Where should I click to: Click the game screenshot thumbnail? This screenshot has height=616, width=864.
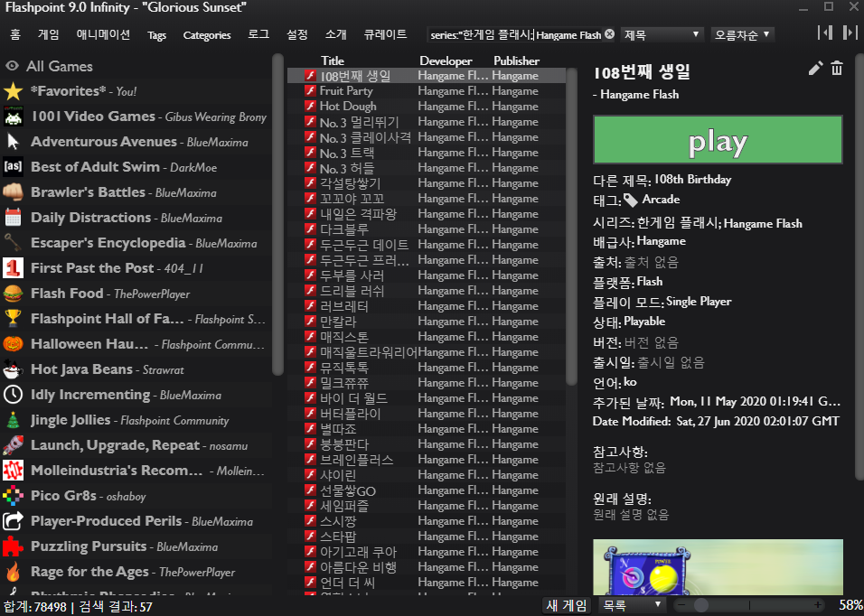click(718, 567)
